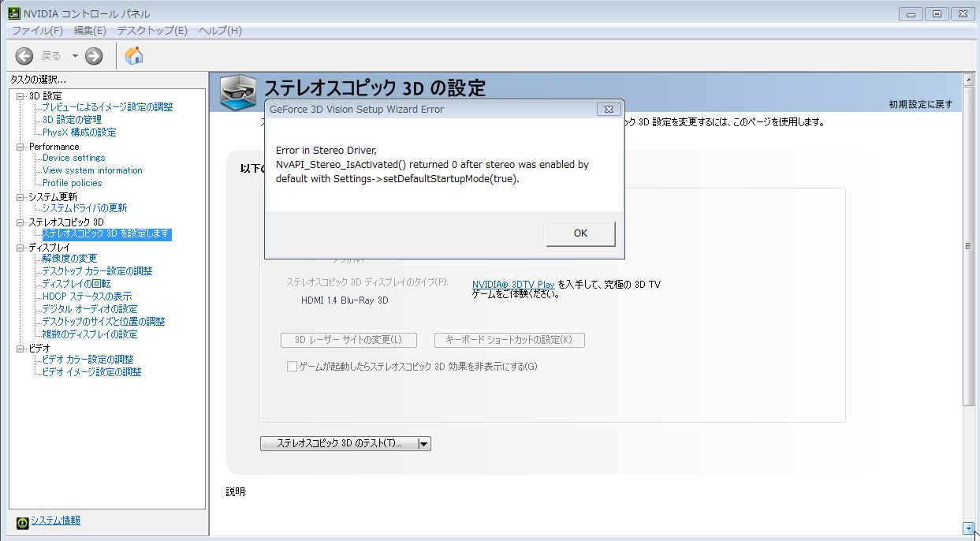Image resolution: width=980 pixels, height=541 pixels.
Task: Open the NVIDIA 3DTV Play link
Action: point(513,285)
